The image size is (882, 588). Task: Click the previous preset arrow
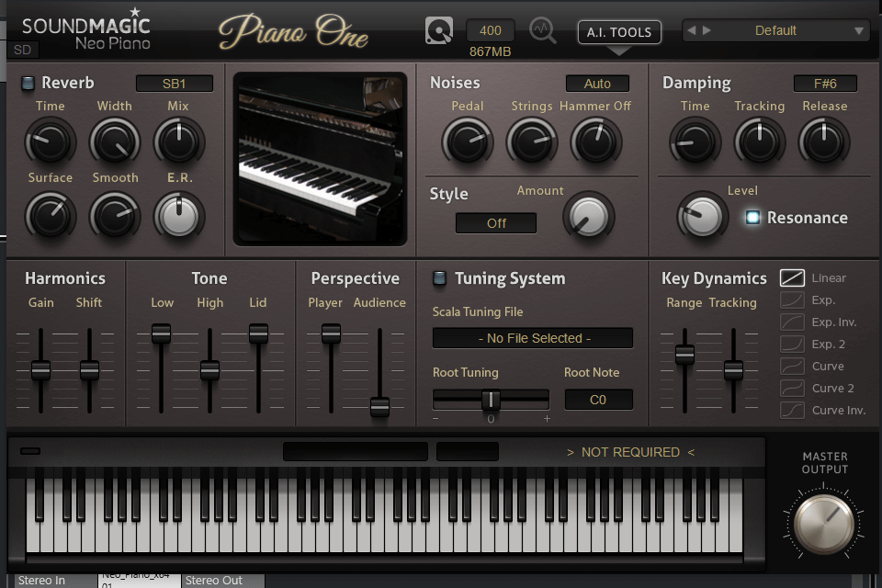coord(692,30)
